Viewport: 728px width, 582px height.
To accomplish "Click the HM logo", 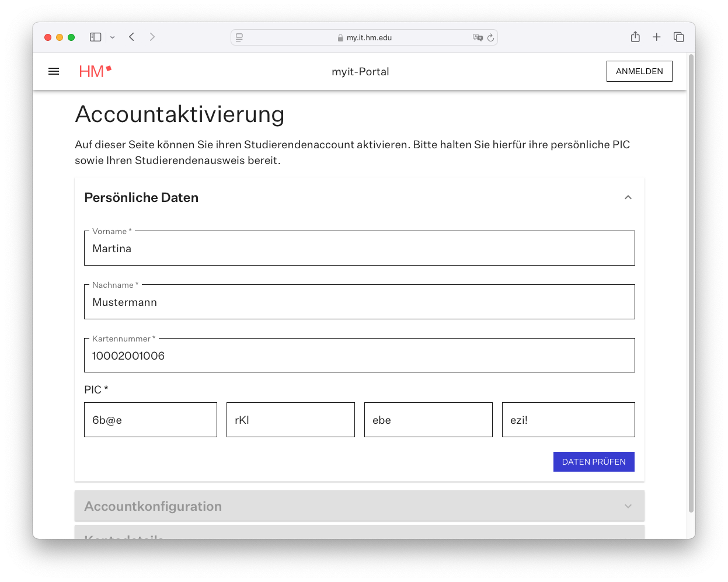I will pyautogui.click(x=95, y=71).
